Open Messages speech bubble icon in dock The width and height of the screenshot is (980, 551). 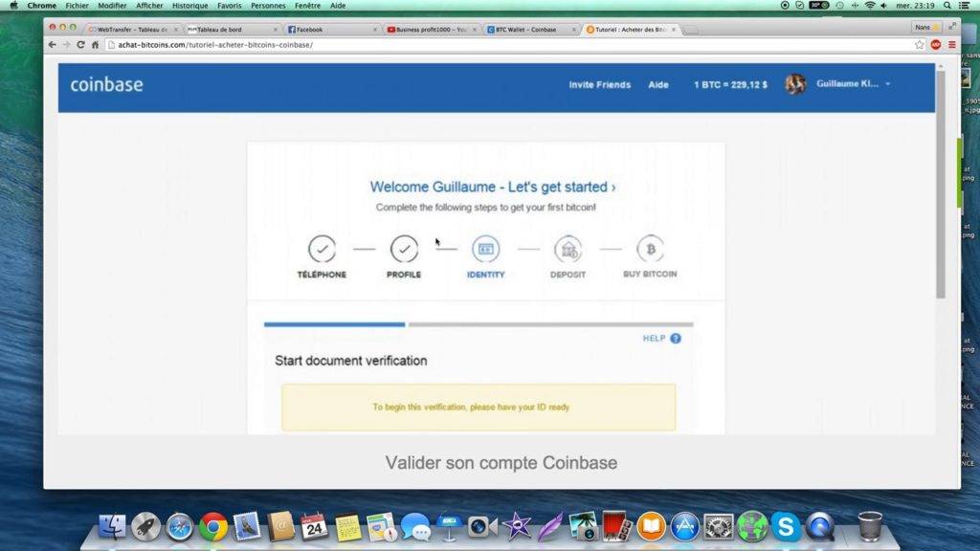click(x=415, y=527)
